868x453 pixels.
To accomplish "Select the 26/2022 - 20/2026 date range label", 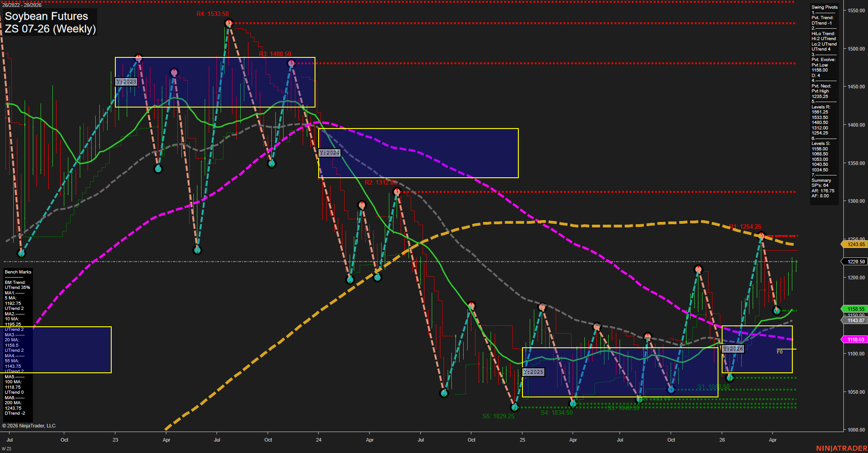I will (x=22, y=5).
